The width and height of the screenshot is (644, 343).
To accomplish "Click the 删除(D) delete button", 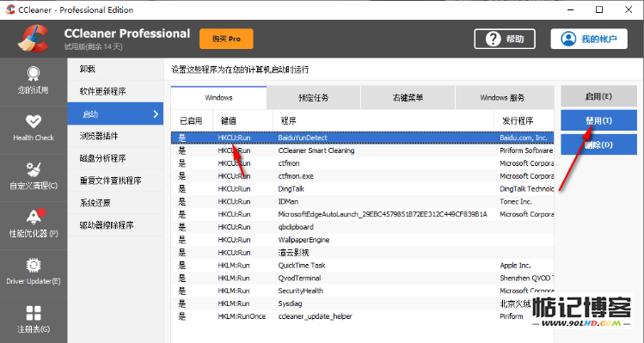I will click(x=598, y=144).
